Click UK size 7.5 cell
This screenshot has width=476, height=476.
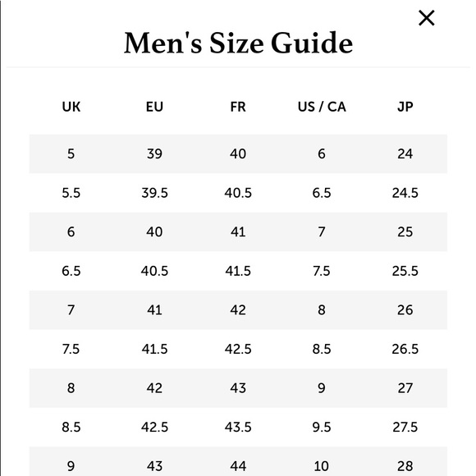(x=71, y=350)
